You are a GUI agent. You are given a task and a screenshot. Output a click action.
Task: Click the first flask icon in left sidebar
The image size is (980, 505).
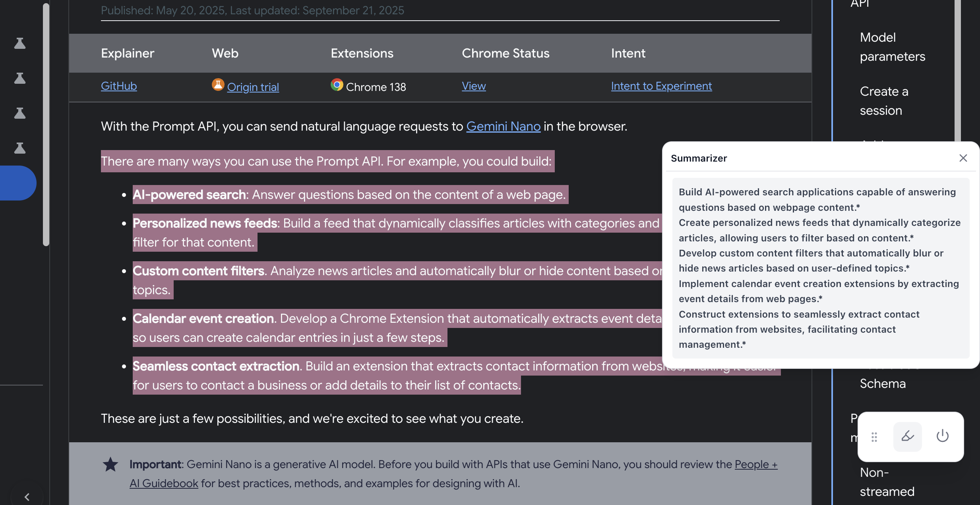pyautogui.click(x=20, y=43)
